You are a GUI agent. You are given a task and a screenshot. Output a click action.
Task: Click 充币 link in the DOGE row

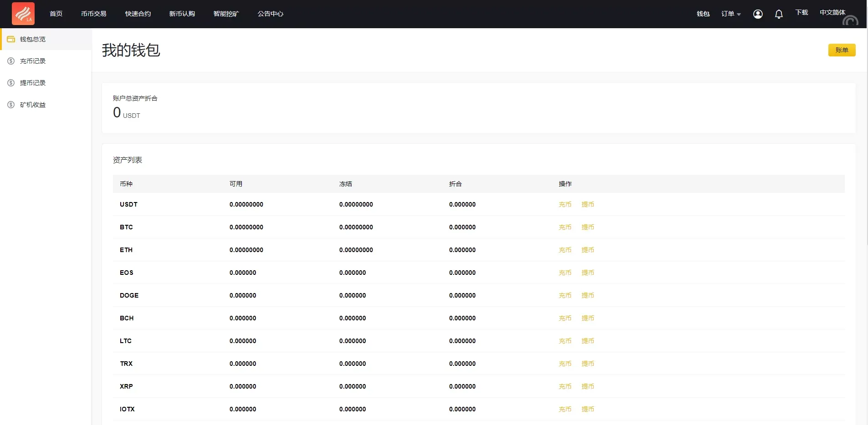point(565,296)
